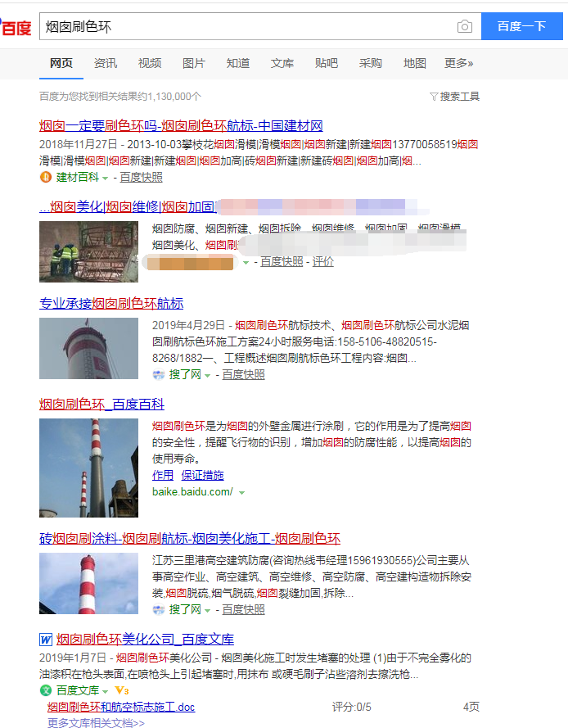Open result 烟囱一定要刷色环吗 中国建材网
The height and width of the screenshot is (728, 568).
click(181, 126)
